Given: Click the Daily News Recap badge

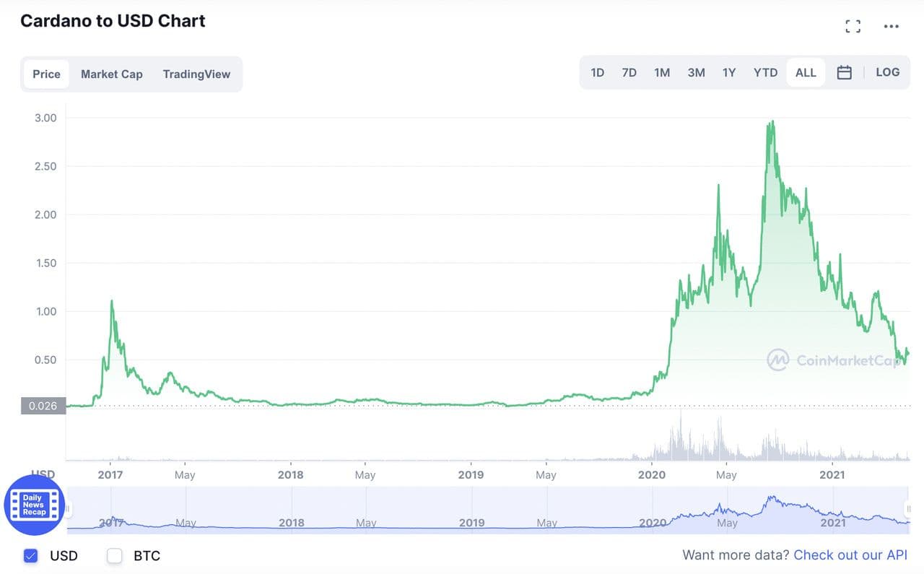Looking at the screenshot, I should [x=34, y=505].
